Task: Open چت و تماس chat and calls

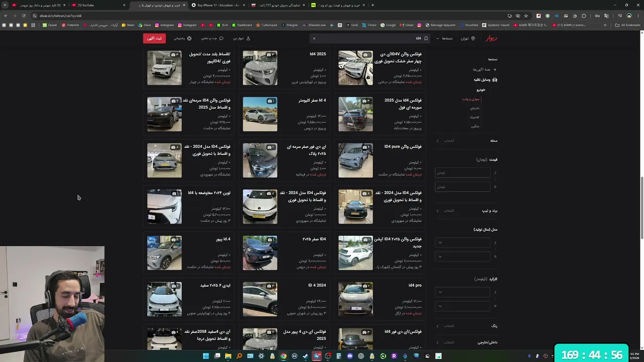Action: (x=212, y=38)
